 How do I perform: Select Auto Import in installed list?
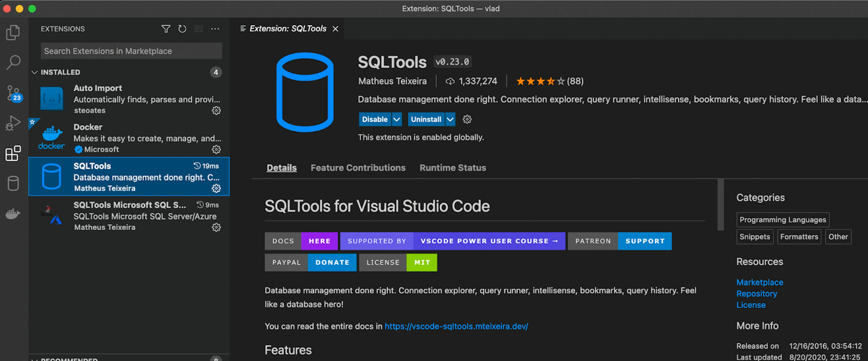[129, 99]
